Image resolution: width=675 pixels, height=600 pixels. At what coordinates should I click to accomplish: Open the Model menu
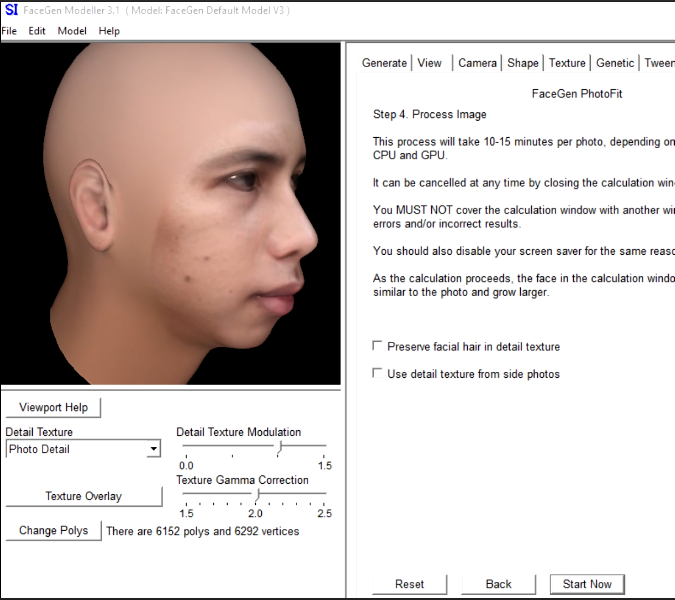click(72, 31)
